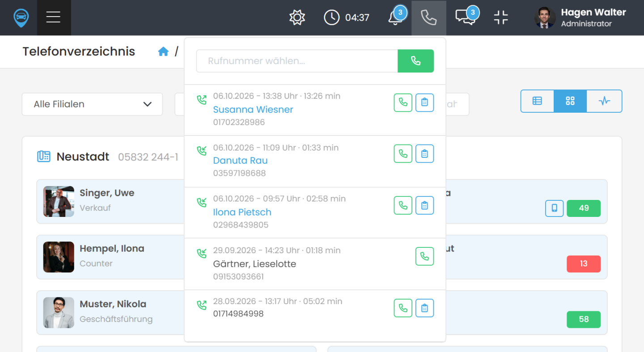Image resolution: width=644 pixels, height=352 pixels.
Task: Open Ilona Pietsch contact link
Action: point(242,212)
